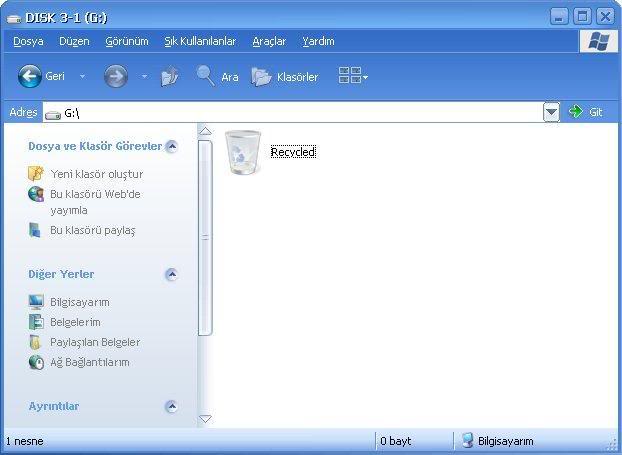Open the Dosya menu
This screenshot has height=455, width=622.
click(x=28, y=41)
